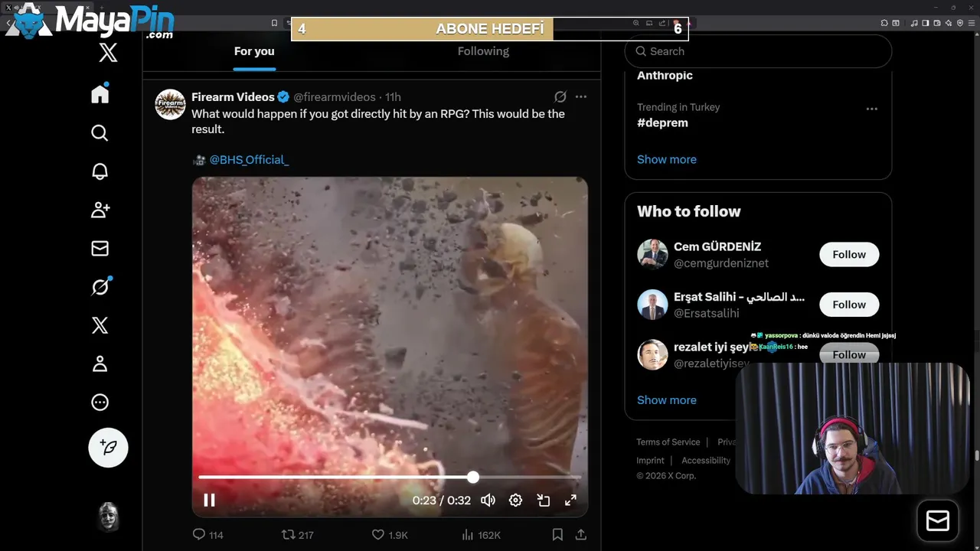Screen dimensions: 980x551
Task: Switch to the Following tab
Action: click(x=483, y=51)
